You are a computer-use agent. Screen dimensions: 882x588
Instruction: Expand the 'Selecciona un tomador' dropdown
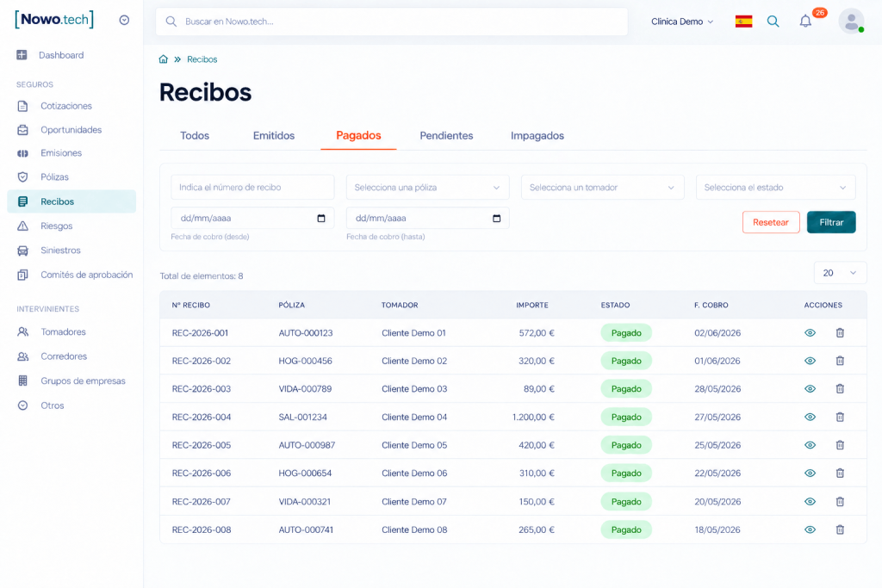click(x=602, y=187)
